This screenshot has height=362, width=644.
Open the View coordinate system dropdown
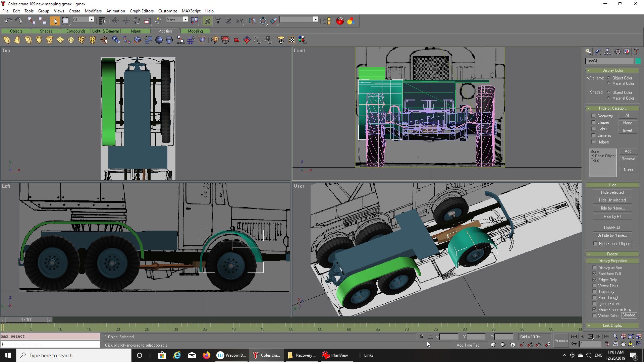pyautogui.click(x=185, y=19)
